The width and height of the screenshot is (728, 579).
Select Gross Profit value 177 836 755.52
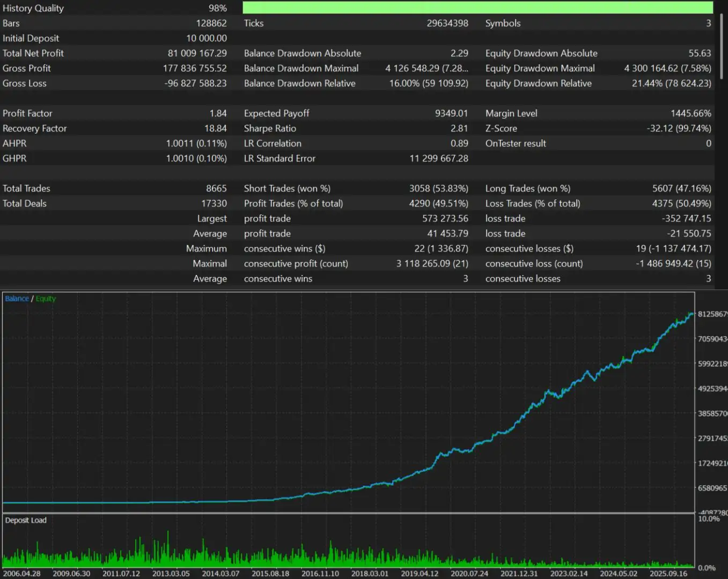pos(195,68)
